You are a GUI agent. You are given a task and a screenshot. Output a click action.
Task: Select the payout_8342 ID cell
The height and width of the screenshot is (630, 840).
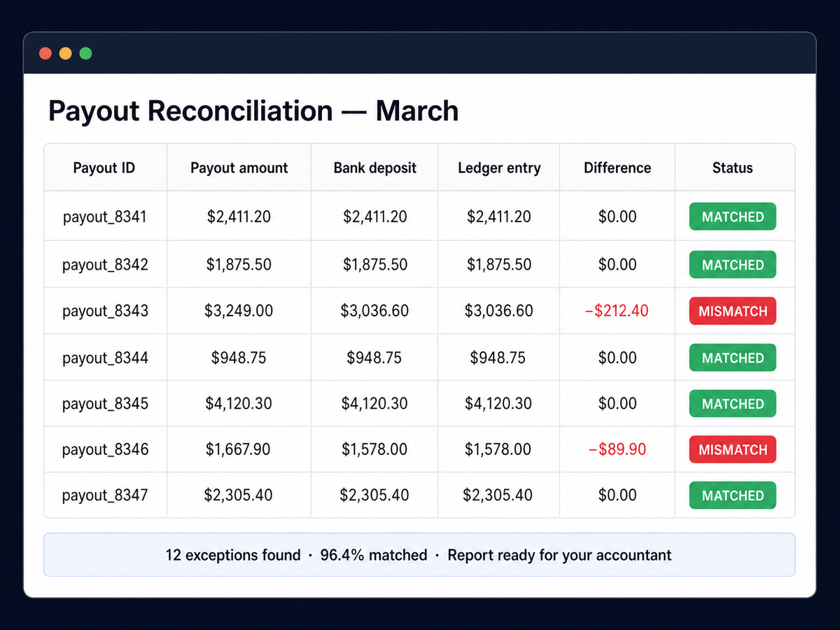[105, 265]
